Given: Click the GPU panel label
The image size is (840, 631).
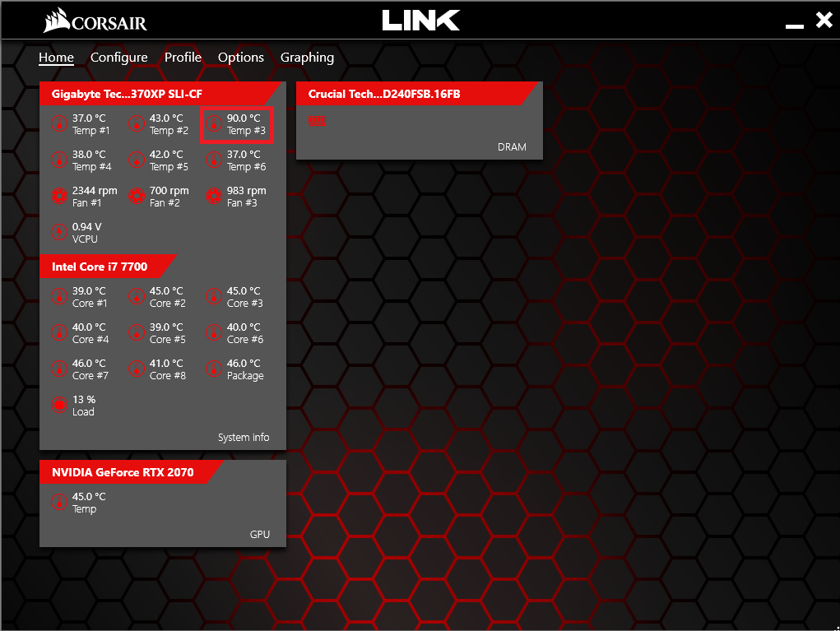Looking at the screenshot, I should tap(260, 535).
